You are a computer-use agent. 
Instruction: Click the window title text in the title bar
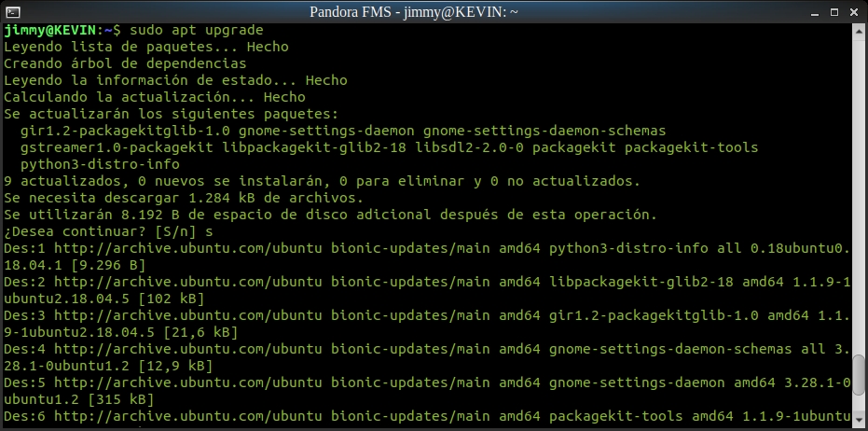415,11
